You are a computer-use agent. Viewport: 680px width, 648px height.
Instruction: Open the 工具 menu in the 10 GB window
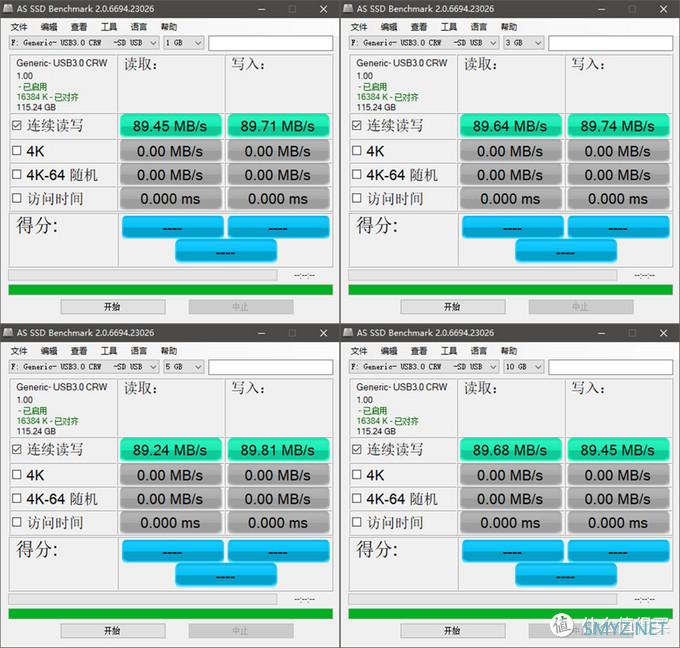click(449, 351)
